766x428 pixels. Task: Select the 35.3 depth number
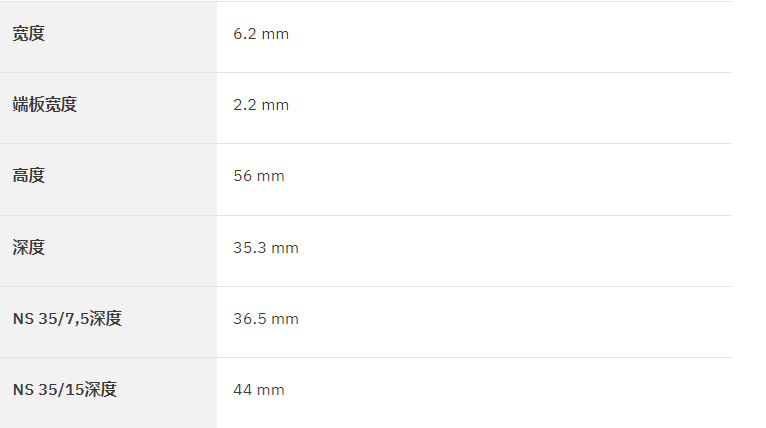pos(250,247)
